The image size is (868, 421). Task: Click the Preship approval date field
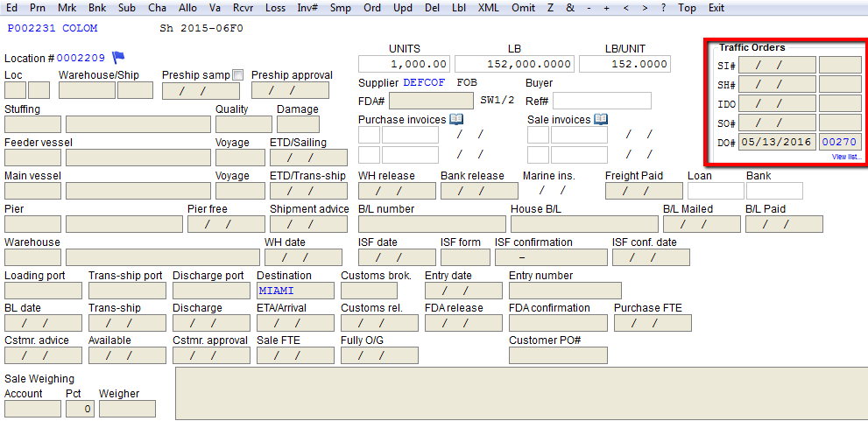pos(290,90)
